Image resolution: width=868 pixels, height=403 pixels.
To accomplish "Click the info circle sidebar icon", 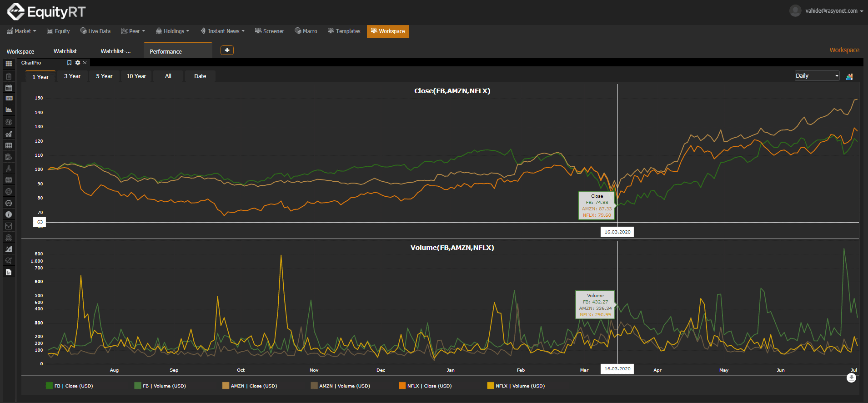I will (9, 214).
